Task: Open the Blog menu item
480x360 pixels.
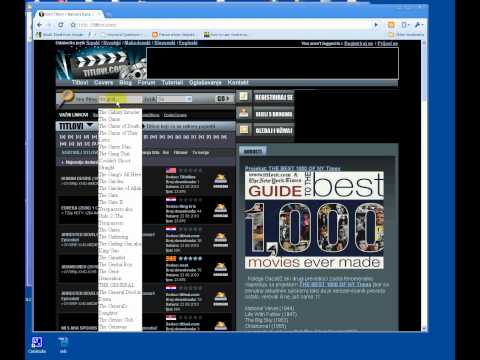Action: point(125,83)
